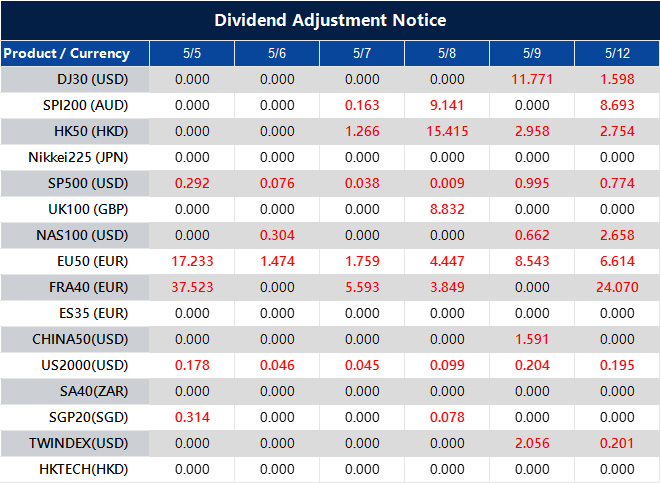Click the 5/12 date column header
Viewport: 660px width, 483px height.
point(616,53)
